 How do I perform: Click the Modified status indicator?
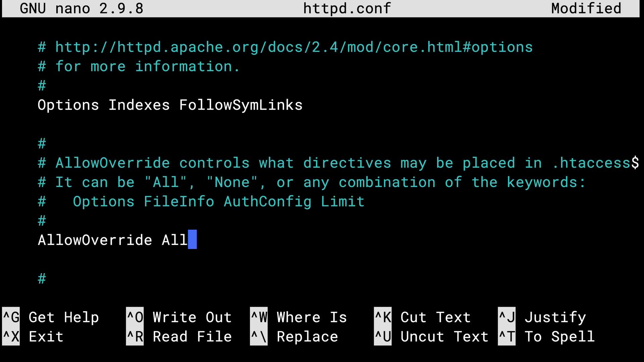click(586, 8)
